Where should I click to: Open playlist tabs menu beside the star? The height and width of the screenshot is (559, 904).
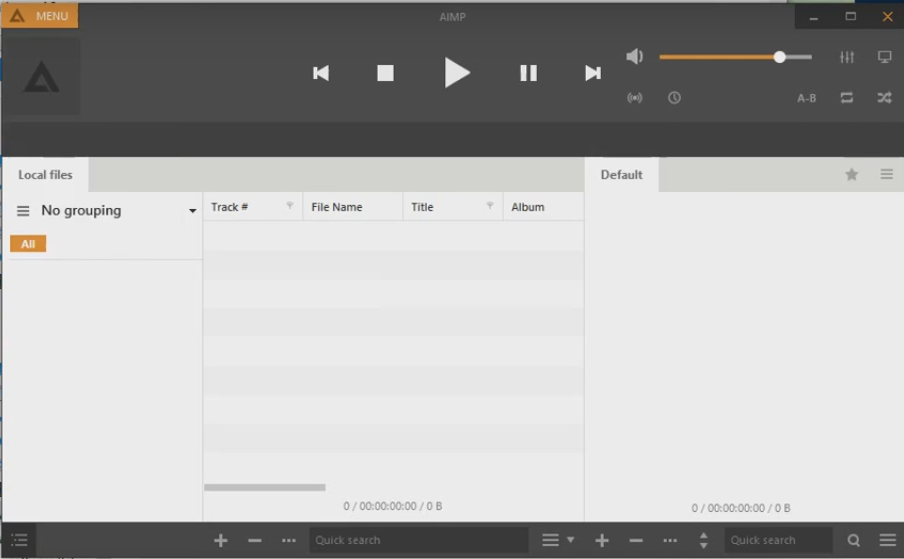point(887,174)
